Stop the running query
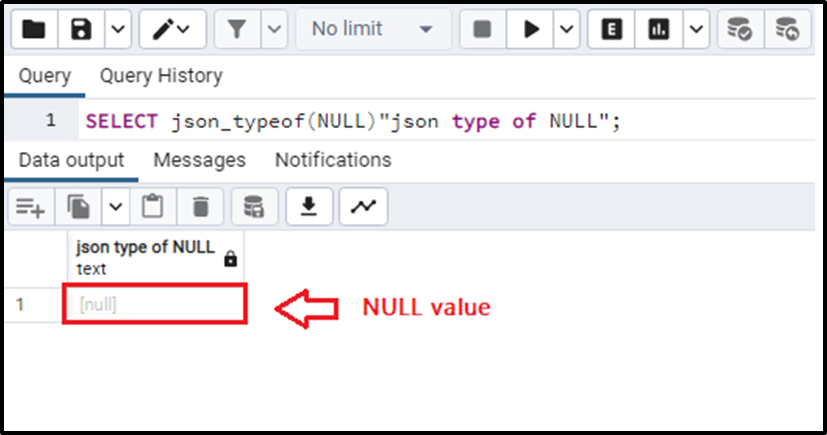This screenshot has height=435, width=827. pyautogui.click(x=483, y=29)
